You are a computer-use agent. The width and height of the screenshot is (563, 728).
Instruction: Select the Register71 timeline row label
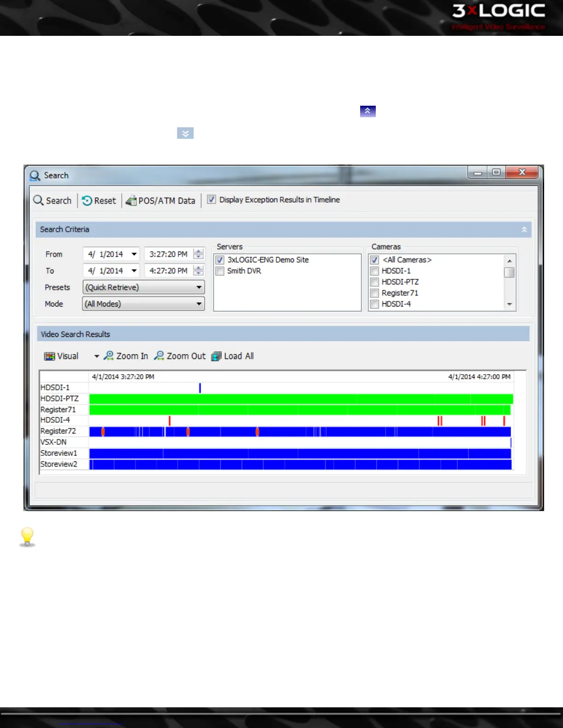tap(58, 409)
